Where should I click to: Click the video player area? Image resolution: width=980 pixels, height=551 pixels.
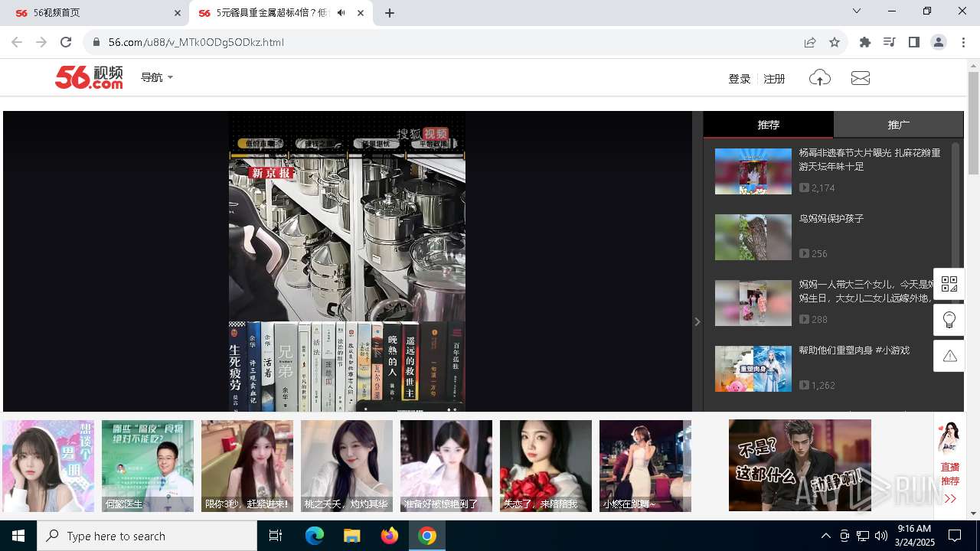348,262
